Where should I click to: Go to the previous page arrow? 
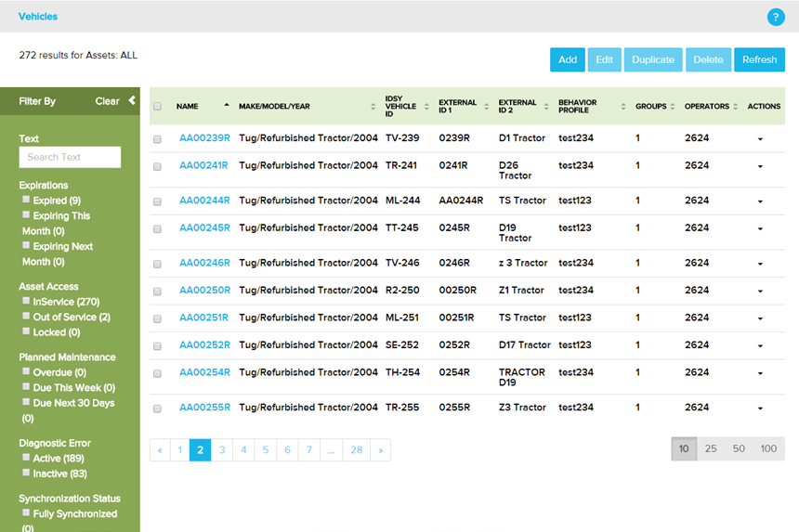(x=160, y=450)
